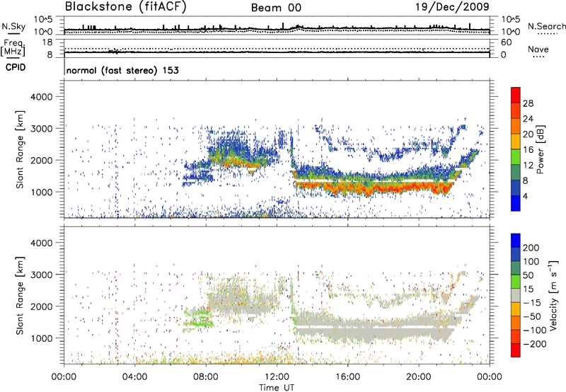
Task: Click the '04:00' time tick label
Action: (134, 377)
